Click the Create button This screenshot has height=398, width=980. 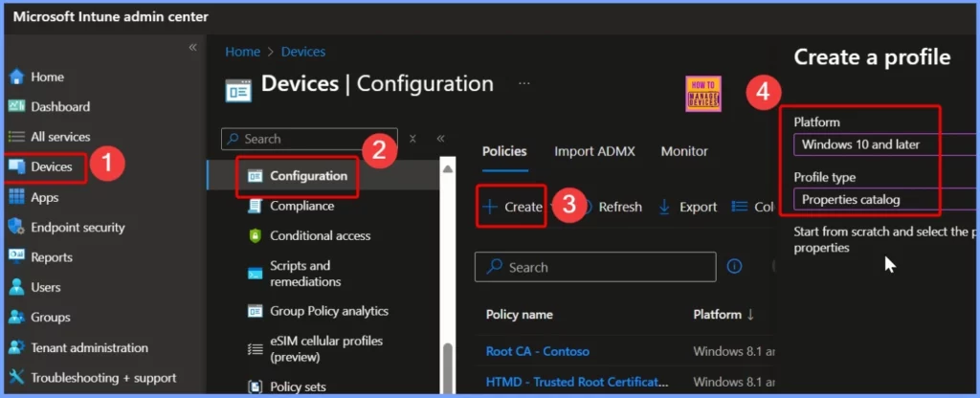click(x=512, y=207)
